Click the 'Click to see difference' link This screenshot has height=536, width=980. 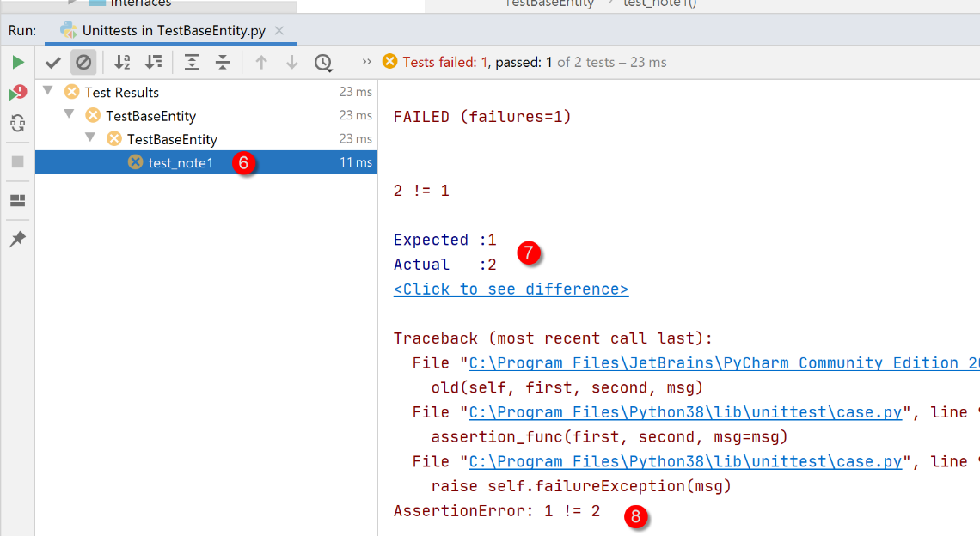pos(511,289)
